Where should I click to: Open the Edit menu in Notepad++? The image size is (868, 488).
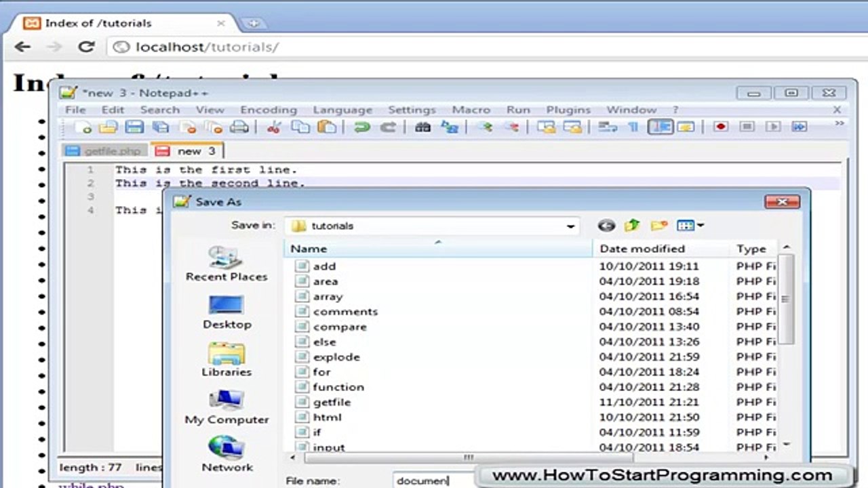113,110
